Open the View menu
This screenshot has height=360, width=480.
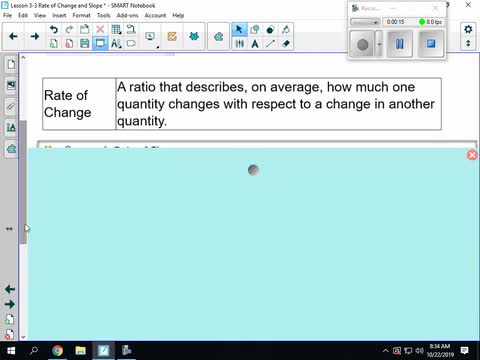(40, 15)
